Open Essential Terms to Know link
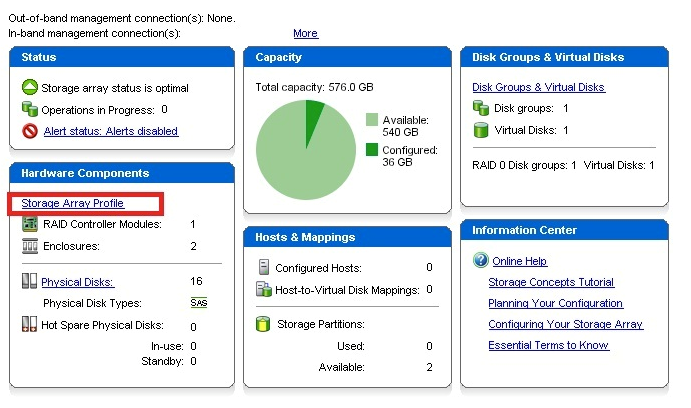 [548, 345]
